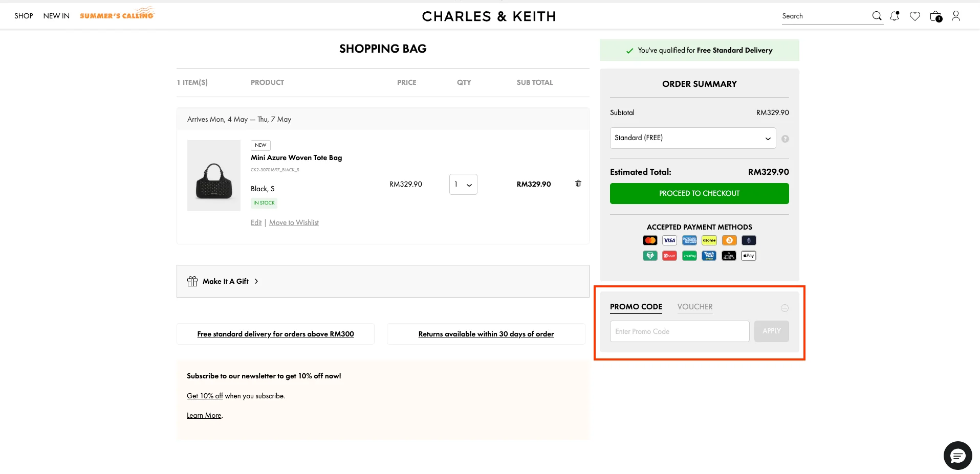980x474 pixels.
Task: Click the Learn More link
Action: tap(204, 415)
